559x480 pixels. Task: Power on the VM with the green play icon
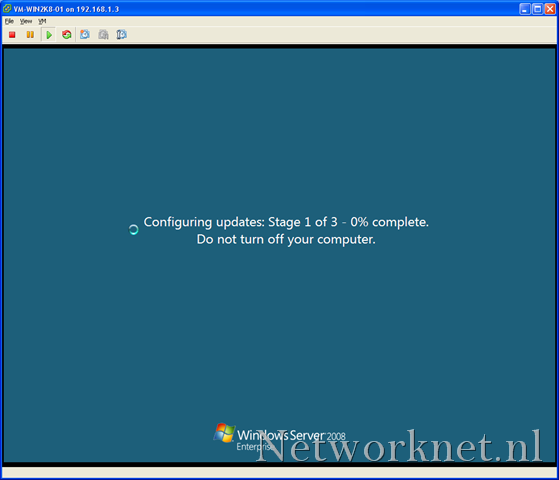(49, 35)
